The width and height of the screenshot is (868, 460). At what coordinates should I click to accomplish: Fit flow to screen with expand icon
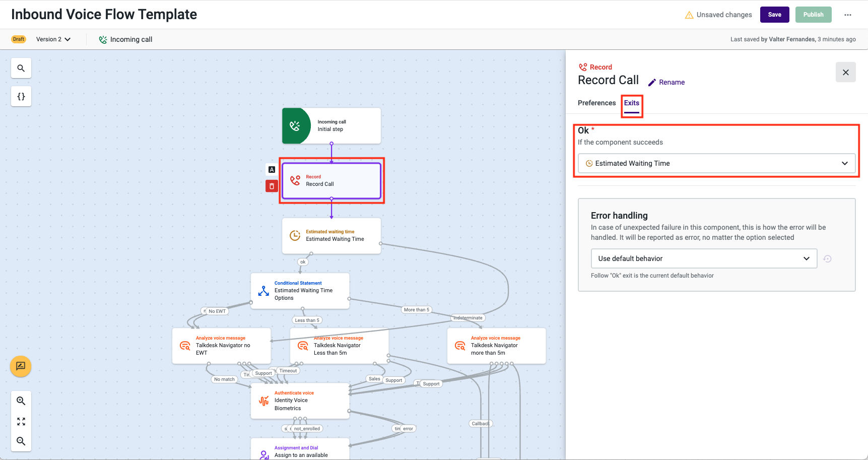21,421
